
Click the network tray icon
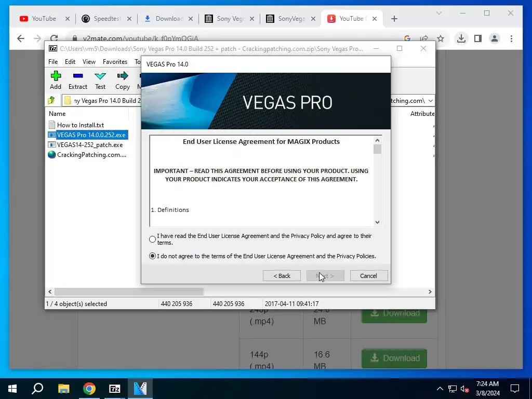click(x=453, y=389)
